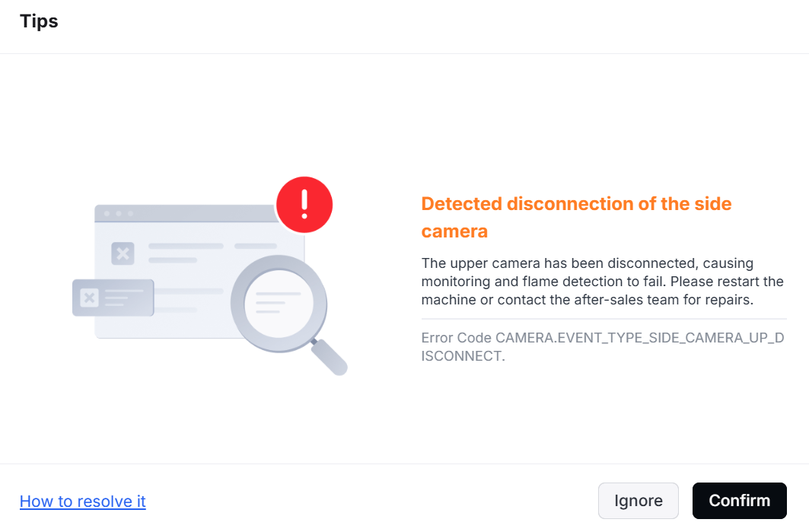This screenshot has width=809, height=532.
Task: Confirm the camera disconnection dialog
Action: coord(739,501)
